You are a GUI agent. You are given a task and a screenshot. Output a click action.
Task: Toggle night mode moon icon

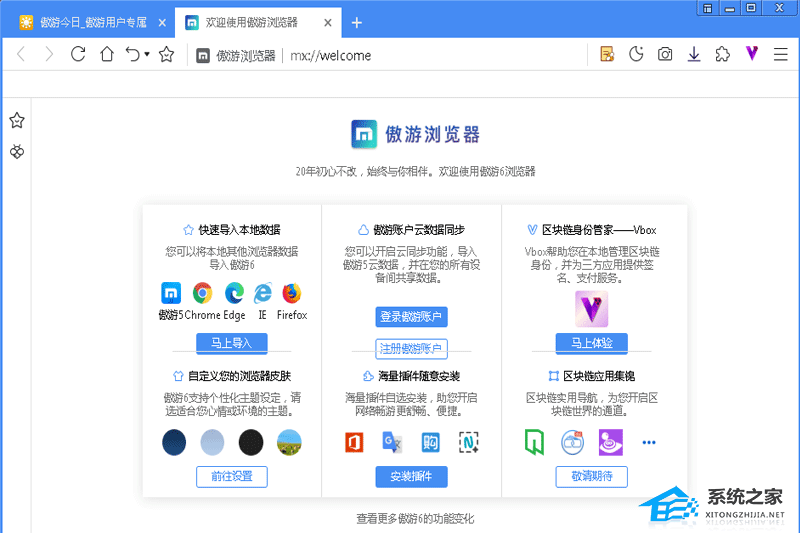pos(636,54)
